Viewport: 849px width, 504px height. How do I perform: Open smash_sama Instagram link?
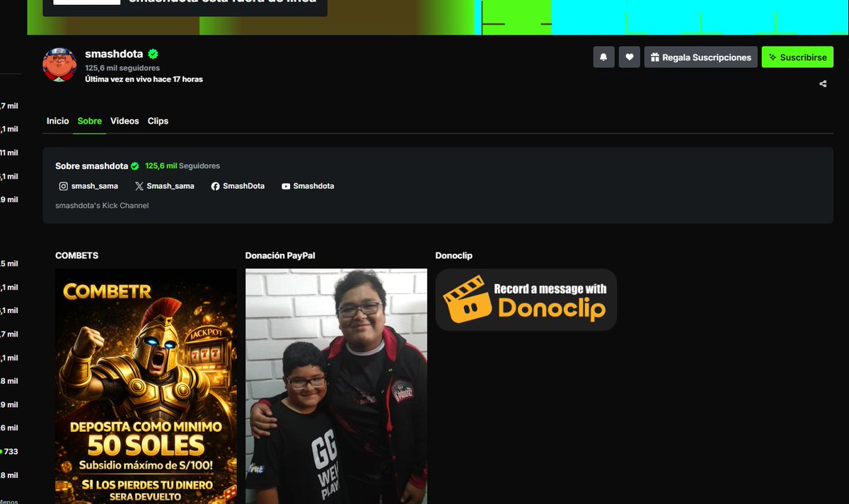click(88, 186)
